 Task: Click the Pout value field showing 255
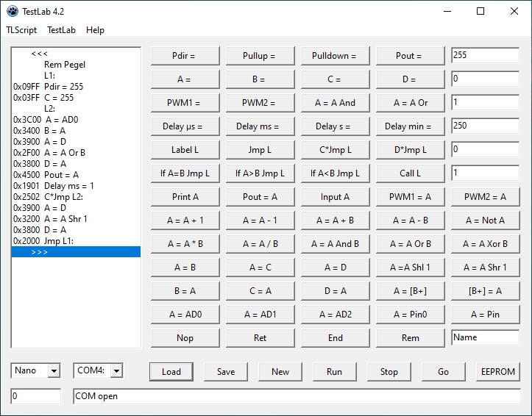click(484, 56)
